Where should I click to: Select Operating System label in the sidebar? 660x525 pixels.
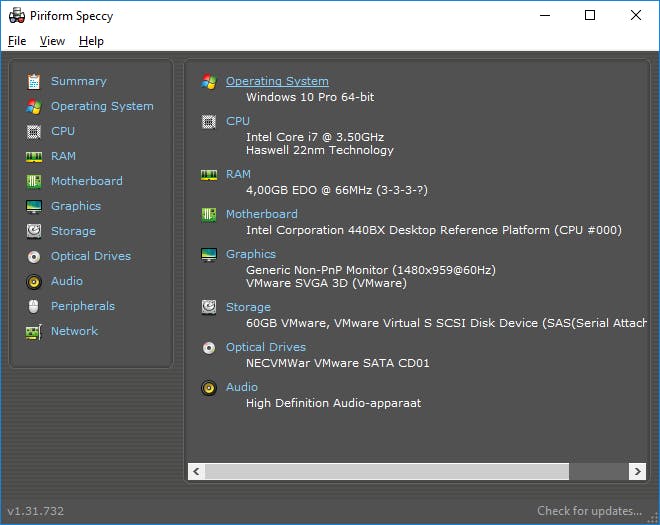tap(102, 106)
